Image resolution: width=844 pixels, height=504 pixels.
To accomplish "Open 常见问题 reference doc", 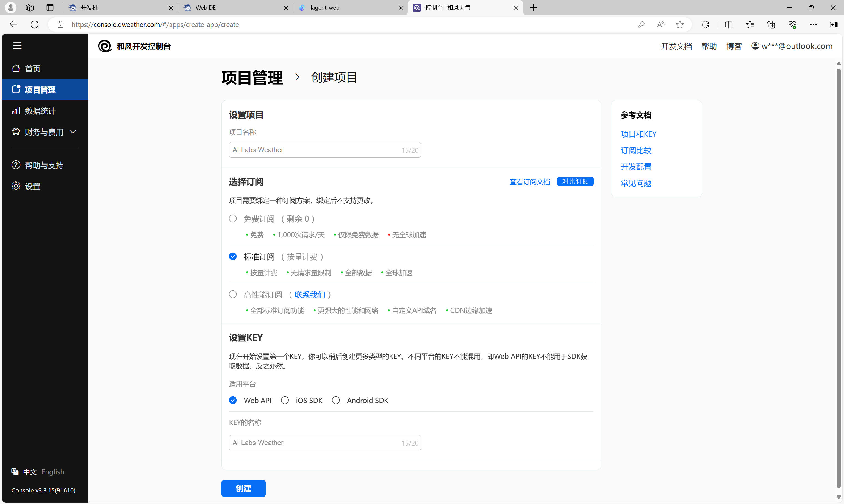I will (636, 183).
